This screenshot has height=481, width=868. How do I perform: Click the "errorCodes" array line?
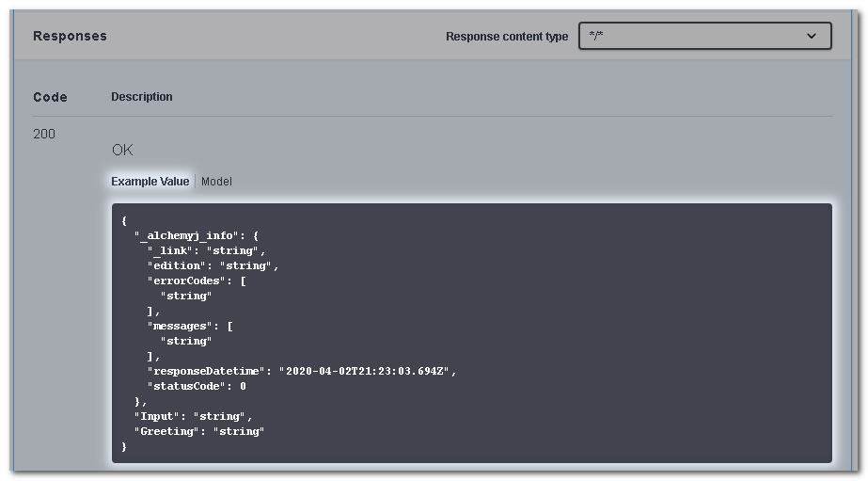point(196,281)
